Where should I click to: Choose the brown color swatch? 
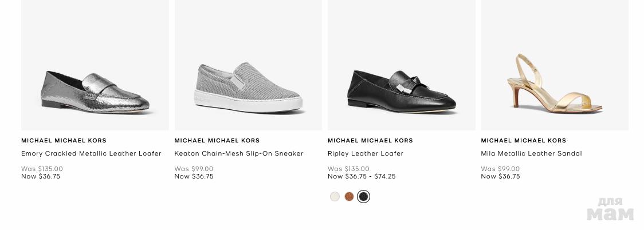tap(350, 197)
